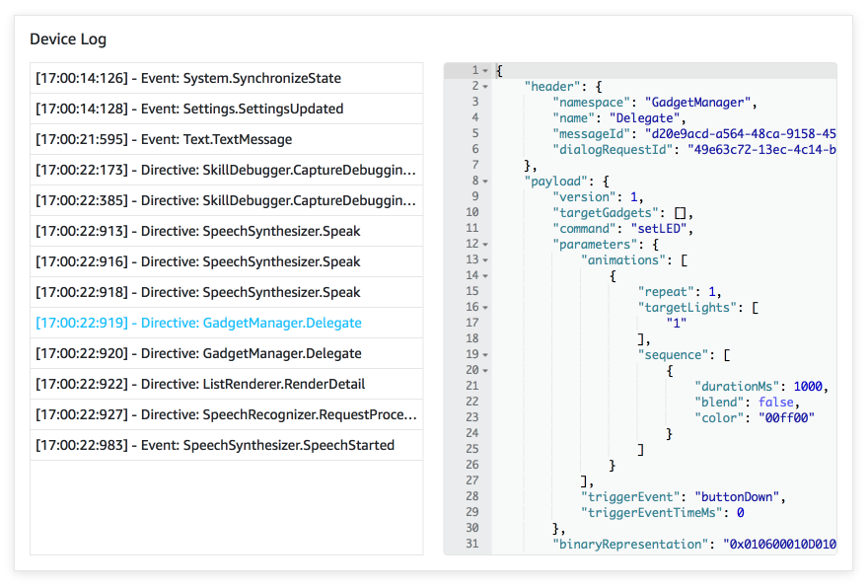Screen dimensions: 868x588
Task: Expand the collapsed targetGadgets array box
Action: point(681,213)
